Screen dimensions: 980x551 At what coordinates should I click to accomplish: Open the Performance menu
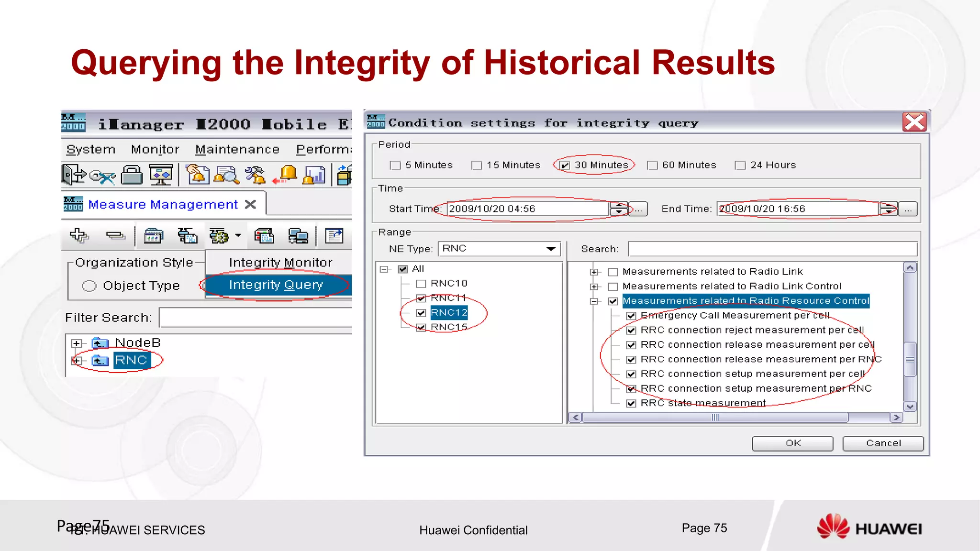[x=323, y=149]
